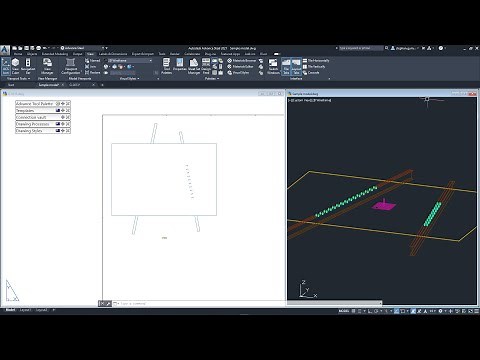Switch to the Layout1 tab
480x360 pixels.
(25, 310)
